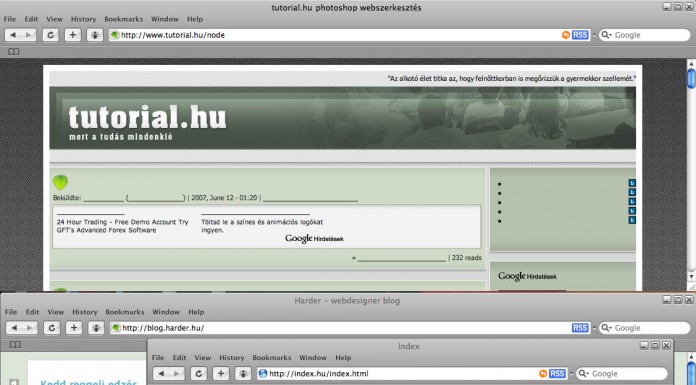Viewport: 696px width, 385px height.
Task: Add bookmark in tutorial.hu window
Action: pos(73,35)
